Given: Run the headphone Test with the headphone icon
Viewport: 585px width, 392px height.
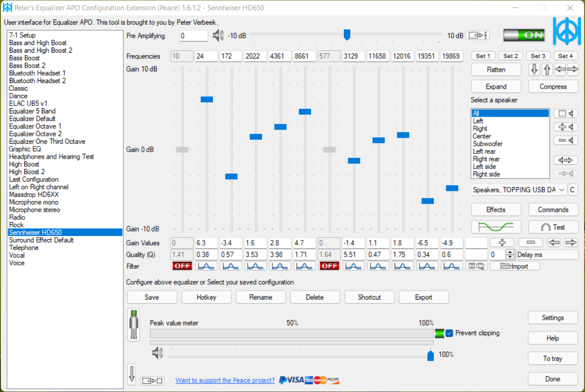Looking at the screenshot, I should pyautogui.click(x=553, y=227).
